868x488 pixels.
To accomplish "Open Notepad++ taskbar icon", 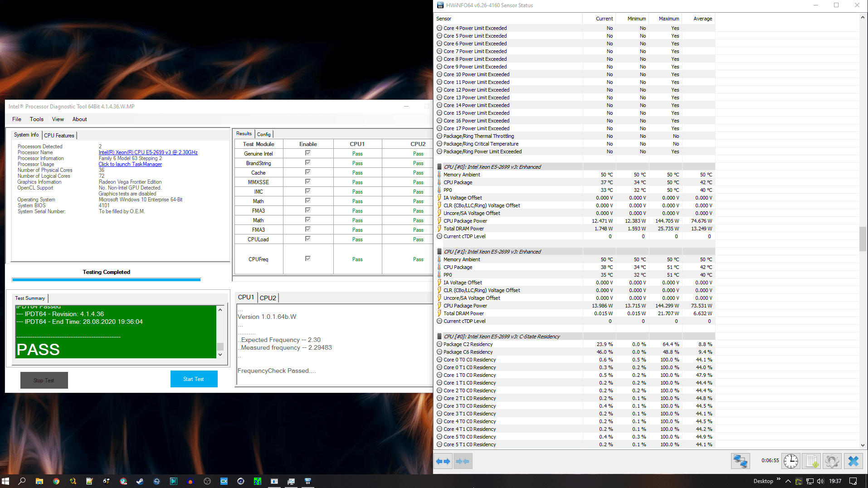I will [x=89, y=481].
